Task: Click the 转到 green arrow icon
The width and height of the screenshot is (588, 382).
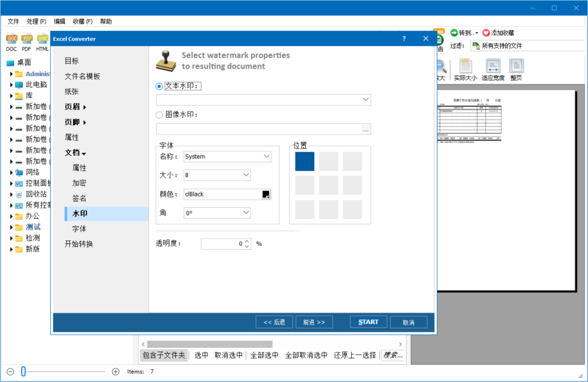Action: (454, 33)
